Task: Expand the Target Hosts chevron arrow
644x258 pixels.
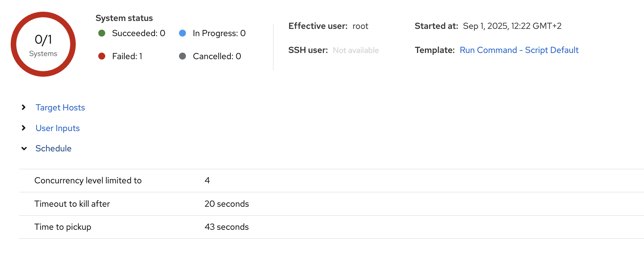Action: point(23,107)
